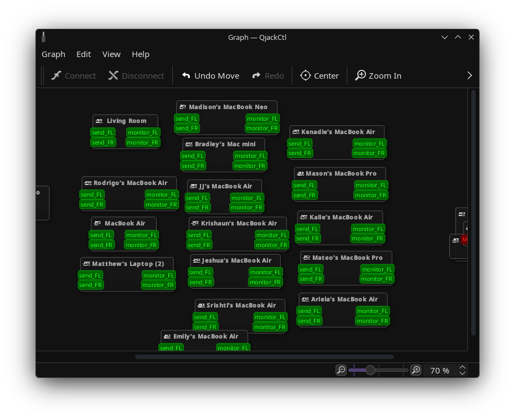Screen dimensions: 515x420
Task: Click the JACK icon on JJ's MacBook Air
Action: tap(193, 186)
